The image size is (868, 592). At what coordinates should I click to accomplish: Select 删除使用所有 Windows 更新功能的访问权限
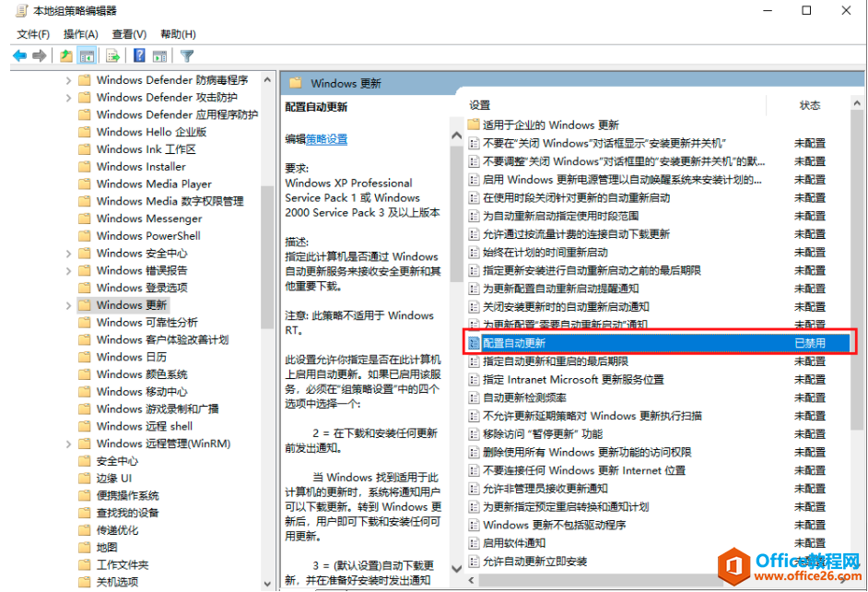[587, 453]
